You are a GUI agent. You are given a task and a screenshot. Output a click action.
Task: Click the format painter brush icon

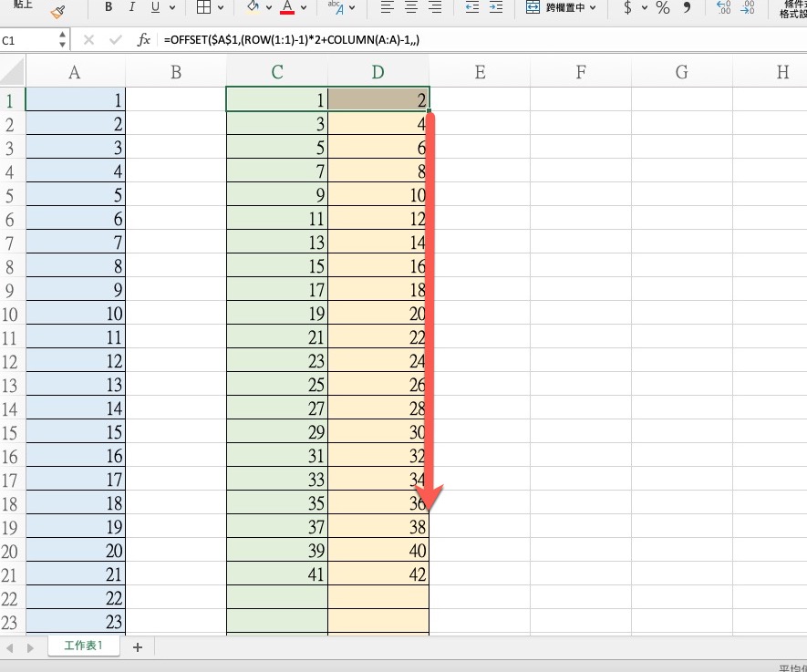tap(58, 9)
